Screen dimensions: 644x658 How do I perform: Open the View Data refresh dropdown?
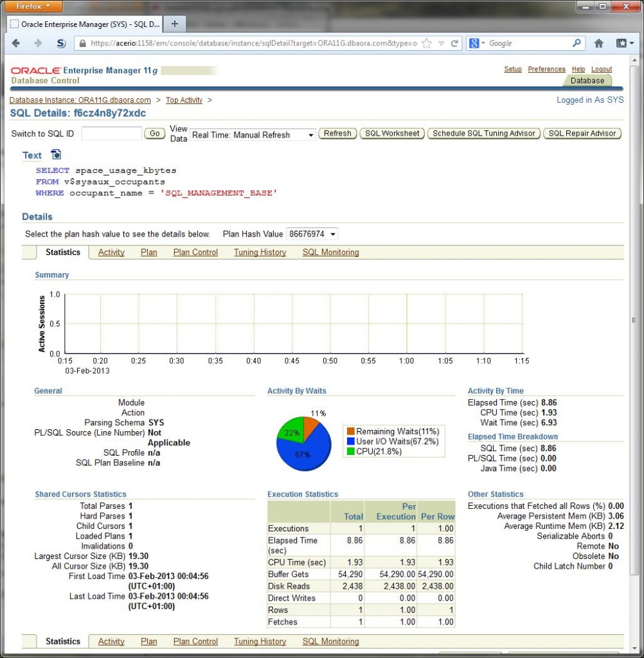pos(253,135)
